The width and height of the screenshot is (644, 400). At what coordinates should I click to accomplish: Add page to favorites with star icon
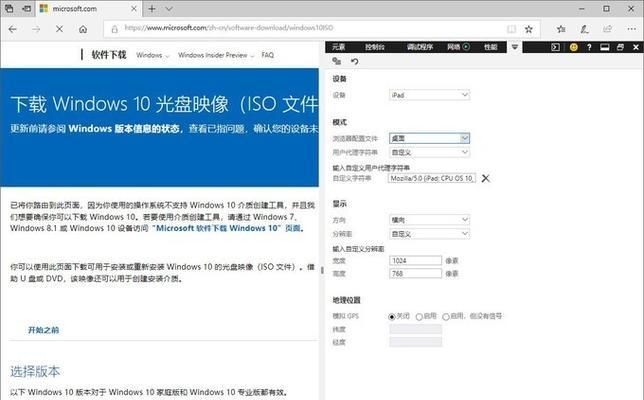(529, 29)
